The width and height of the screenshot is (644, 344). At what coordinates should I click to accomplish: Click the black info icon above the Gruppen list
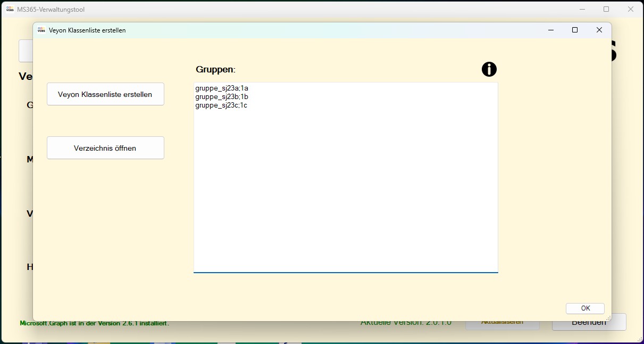(x=489, y=69)
